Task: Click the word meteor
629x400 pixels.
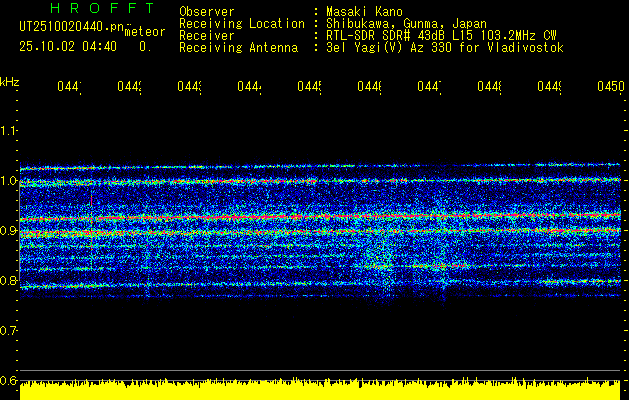Action: pyautogui.click(x=145, y=32)
